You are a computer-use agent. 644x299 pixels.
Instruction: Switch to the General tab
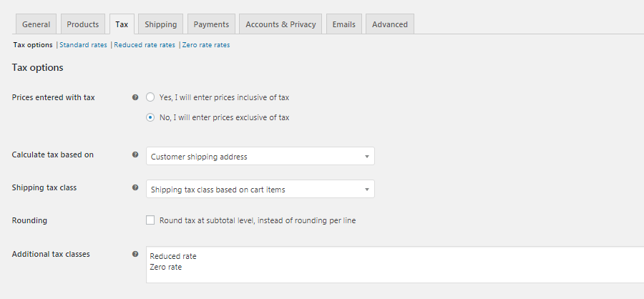(x=36, y=24)
